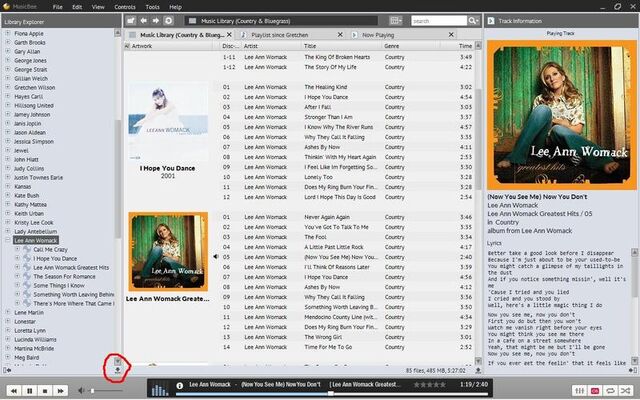
Task: Open the layout view dropdown next to search
Action: (396, 21)
